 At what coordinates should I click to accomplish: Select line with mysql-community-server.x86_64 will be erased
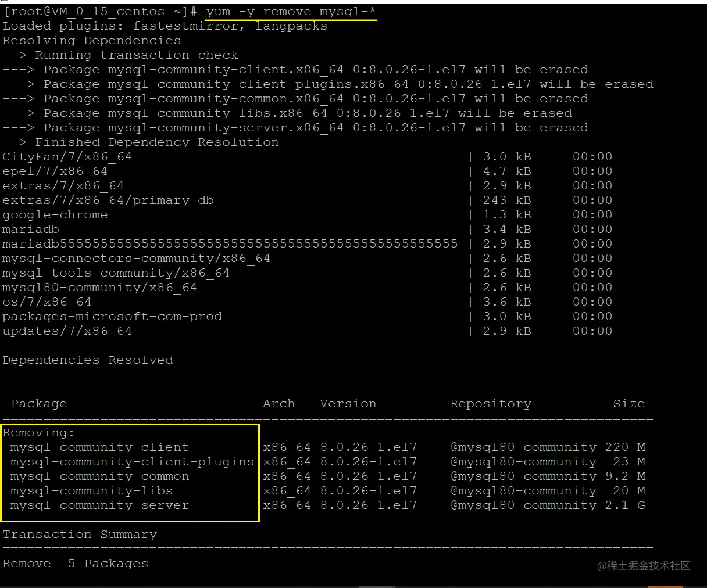(295, 128)
